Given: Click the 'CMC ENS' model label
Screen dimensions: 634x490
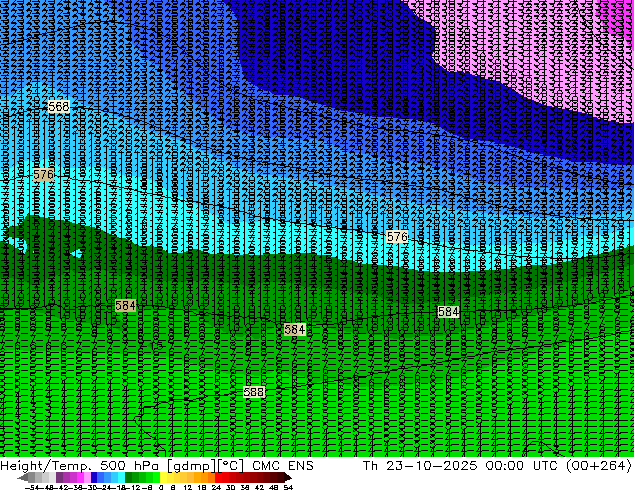Looking at the screenshot, I should (283, 466).
